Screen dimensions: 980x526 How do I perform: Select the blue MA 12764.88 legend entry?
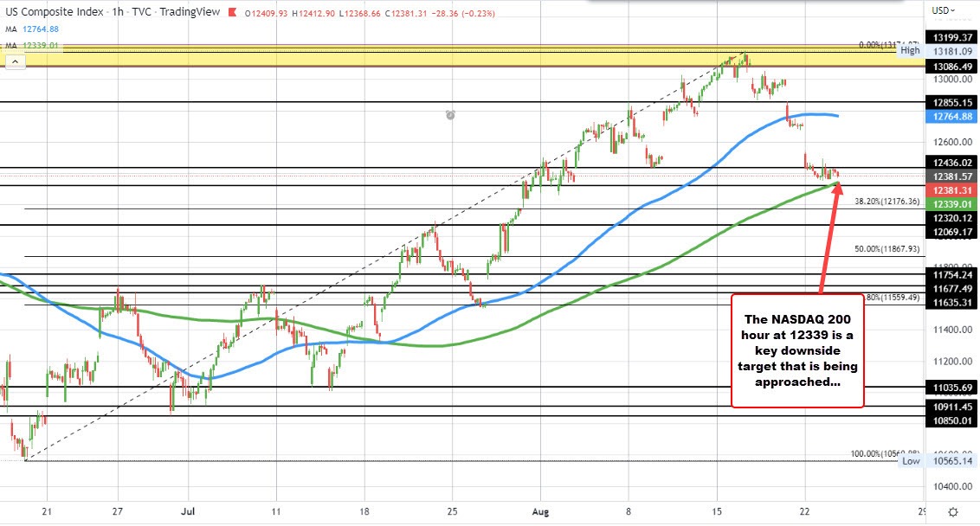tap(33, 29)
